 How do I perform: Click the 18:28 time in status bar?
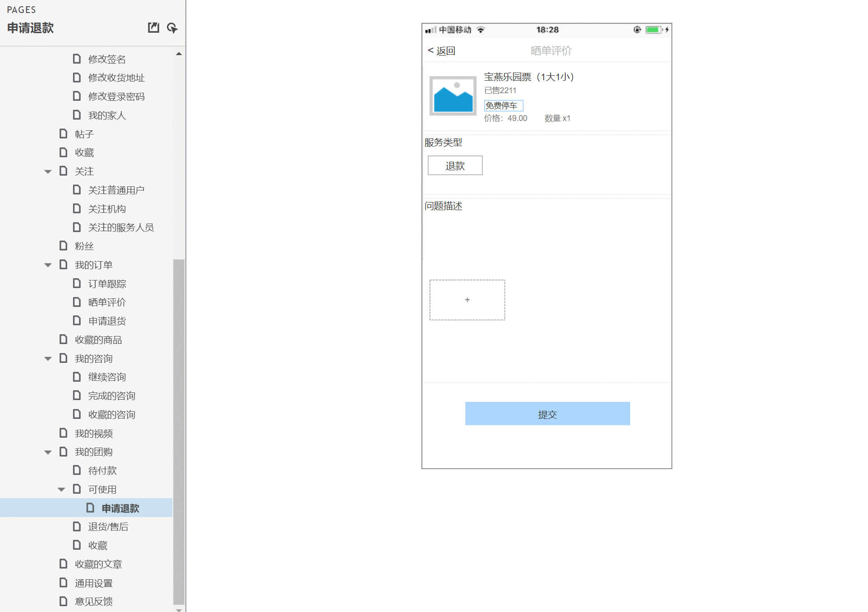coord(547,30)
